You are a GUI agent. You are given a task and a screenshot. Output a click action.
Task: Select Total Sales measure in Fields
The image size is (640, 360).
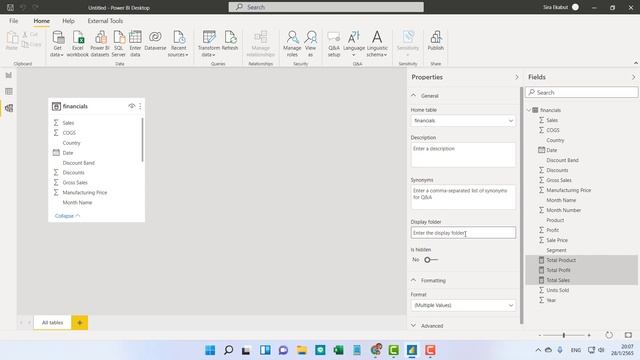pos(581,280)
